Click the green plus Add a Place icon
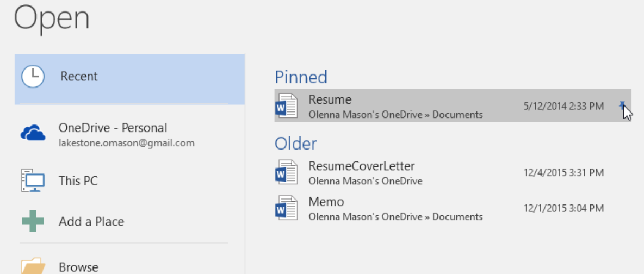The width and height of the screenshot is (644, 274). (33, 221)
